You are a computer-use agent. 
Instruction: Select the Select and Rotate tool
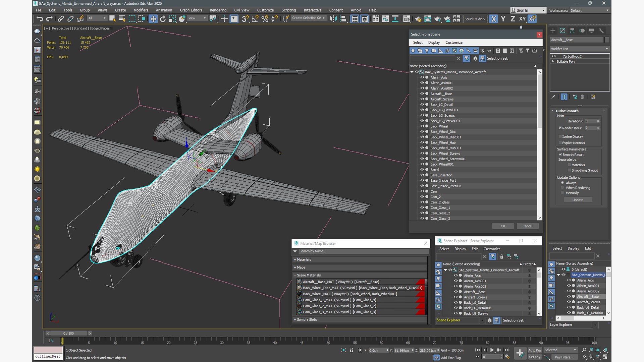pyautogui.click(x=163, y=19)
